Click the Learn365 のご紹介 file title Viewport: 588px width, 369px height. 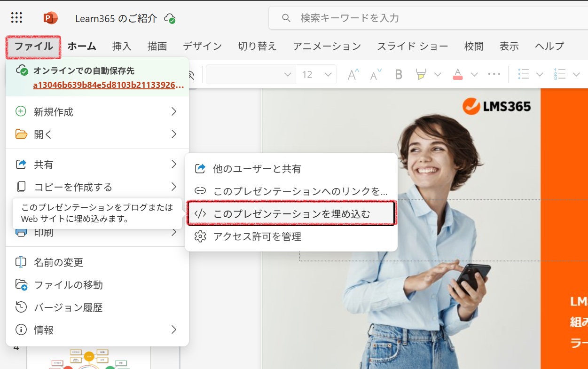[116, 18]
